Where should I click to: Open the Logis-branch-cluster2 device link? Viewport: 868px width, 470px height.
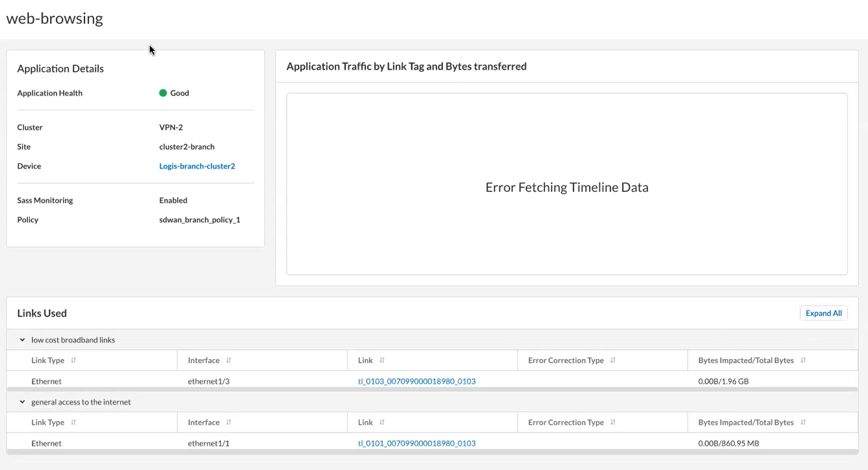click(x=197, y=166)
